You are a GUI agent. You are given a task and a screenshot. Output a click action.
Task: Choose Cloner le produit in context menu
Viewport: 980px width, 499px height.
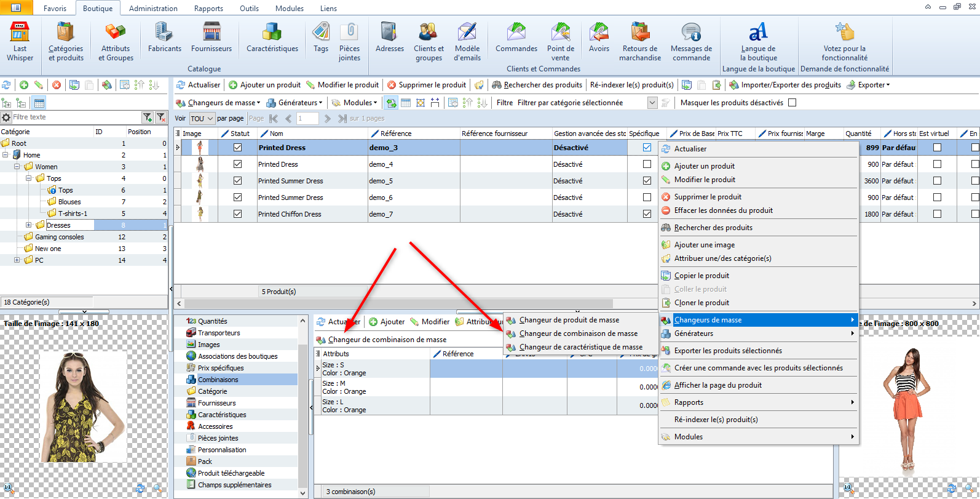point(701,303)
